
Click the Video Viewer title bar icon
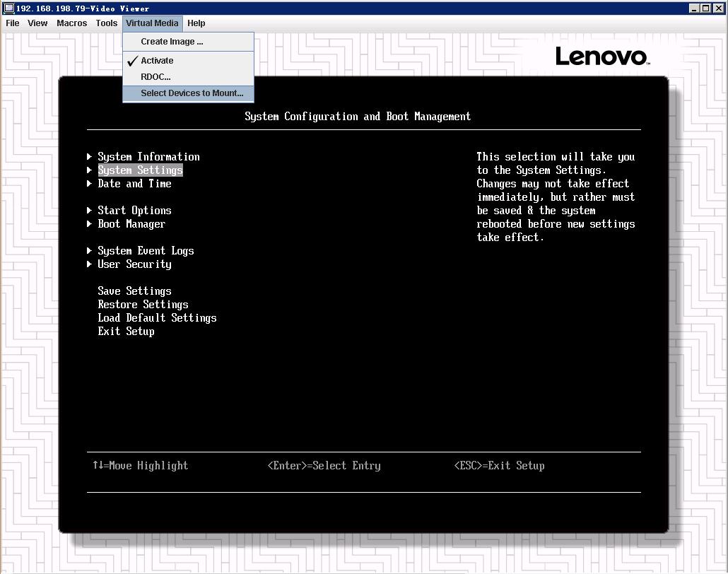tap(9, 8)
